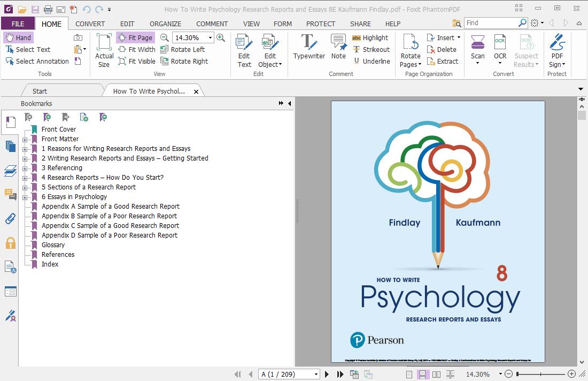The width and height of the screenshot is (588, 381).
Task: Rotate the view right
Action: pyautogui.click(x=184, y=61)
